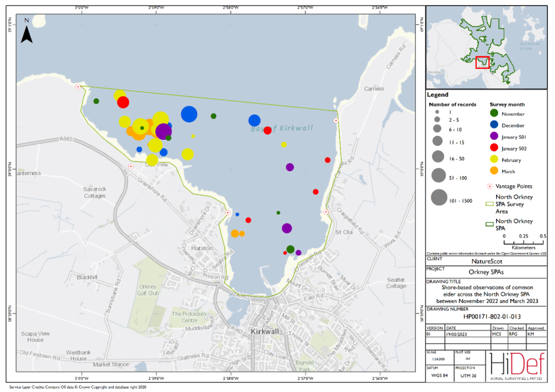Click the large purple circle in the western cluster
The height and width of the screenshot is (392, 555).
coord(164,131)
